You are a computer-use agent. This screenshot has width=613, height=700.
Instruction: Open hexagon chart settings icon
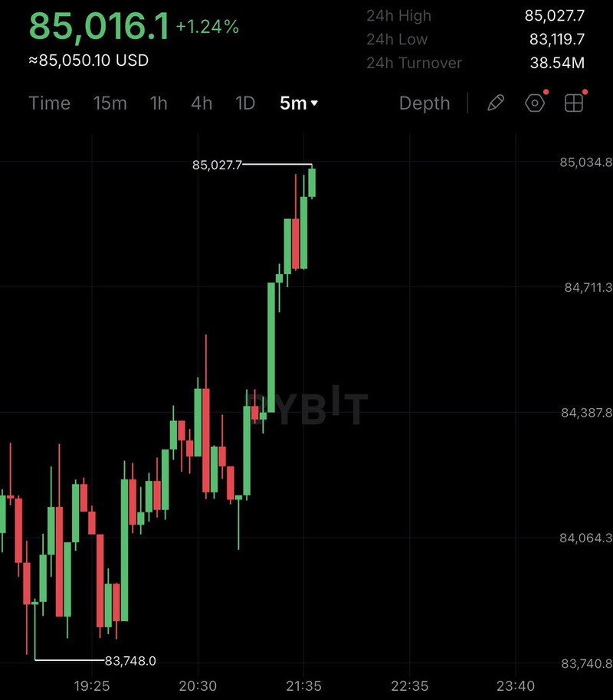(535, 103)
